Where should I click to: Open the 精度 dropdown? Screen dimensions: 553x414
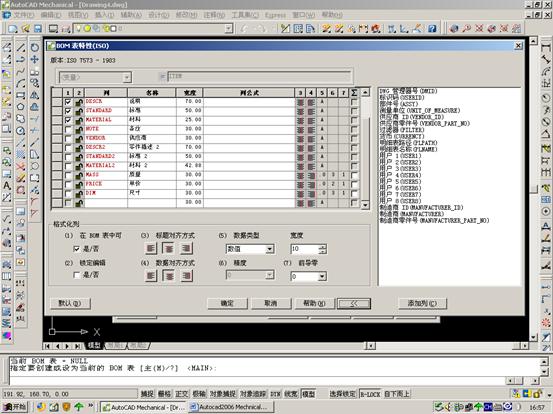269,275
